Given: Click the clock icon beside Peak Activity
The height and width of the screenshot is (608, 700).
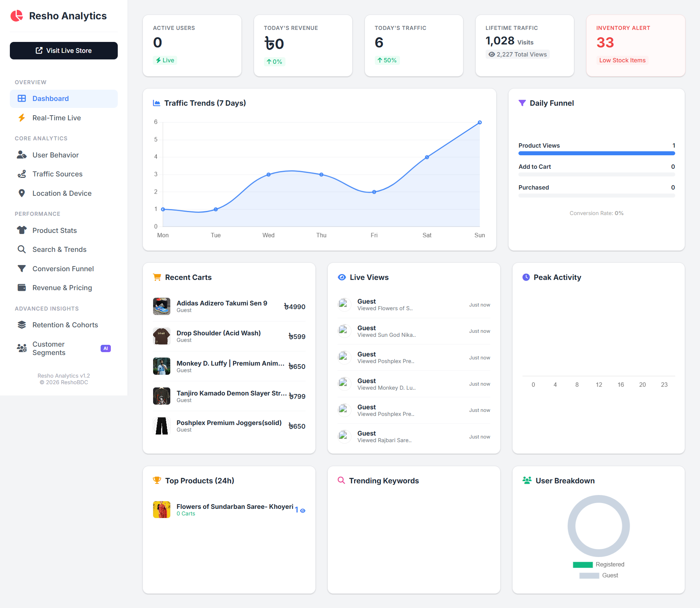Looking at the screenshot, I should click(526, 277).
